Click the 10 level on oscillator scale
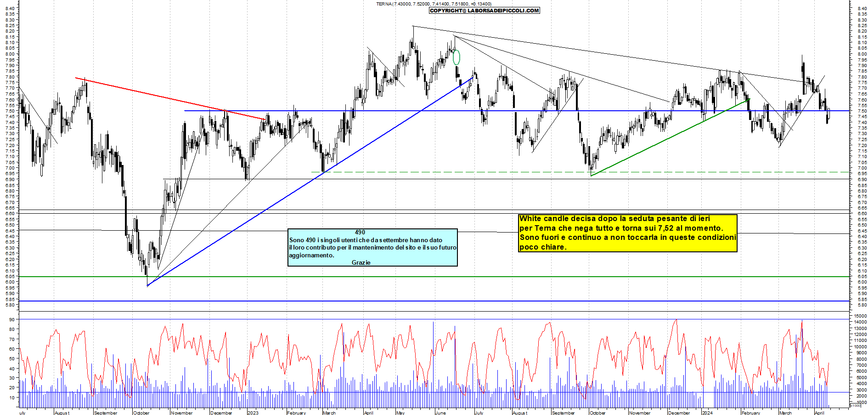The image size is (868, 415). (x=11, y=398)
